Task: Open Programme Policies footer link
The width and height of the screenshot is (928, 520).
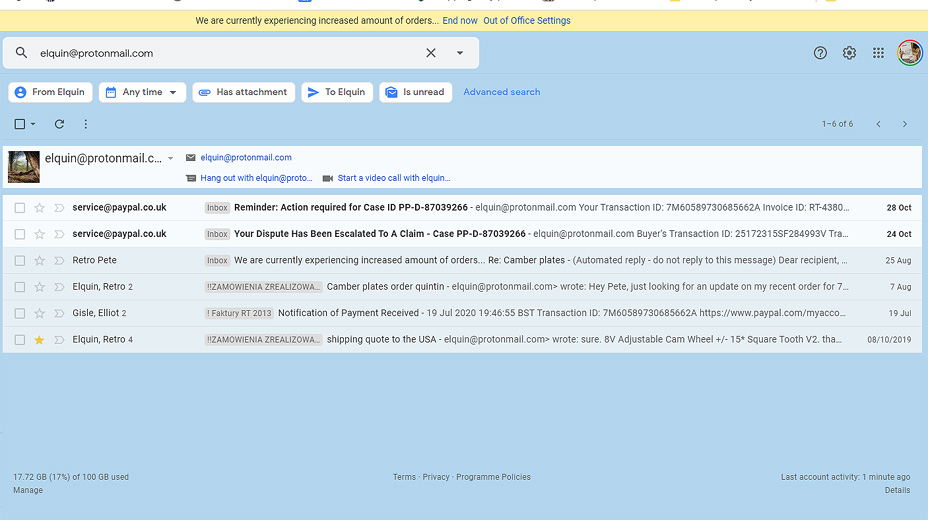Action: tap(493, 477)
